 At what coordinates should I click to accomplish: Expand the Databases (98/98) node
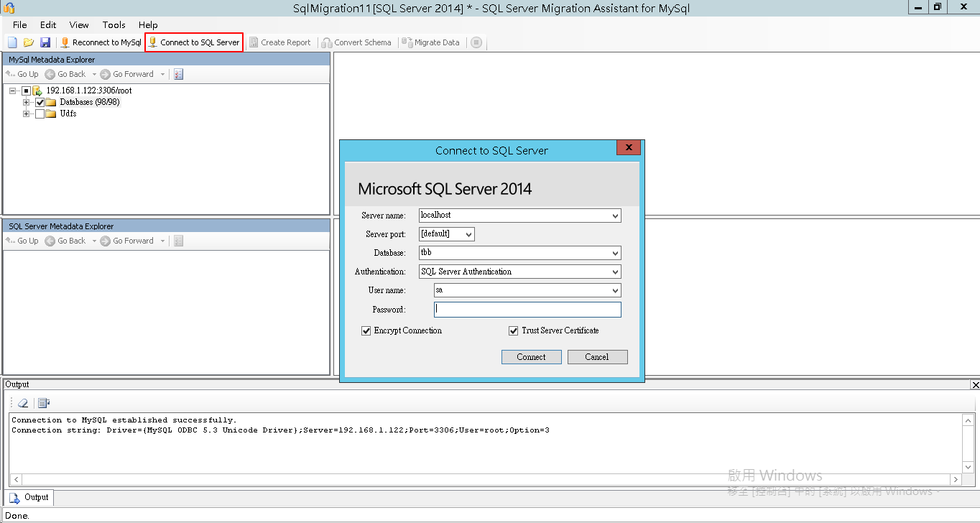click(x=27, y=102)
